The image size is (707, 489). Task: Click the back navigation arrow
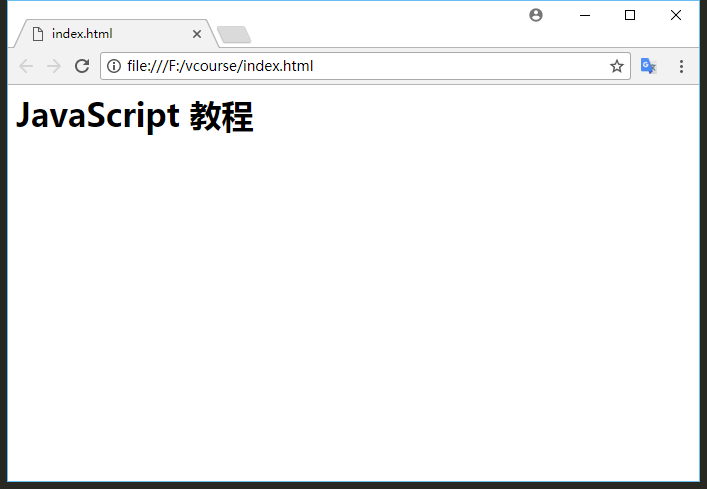click(26, 66)
